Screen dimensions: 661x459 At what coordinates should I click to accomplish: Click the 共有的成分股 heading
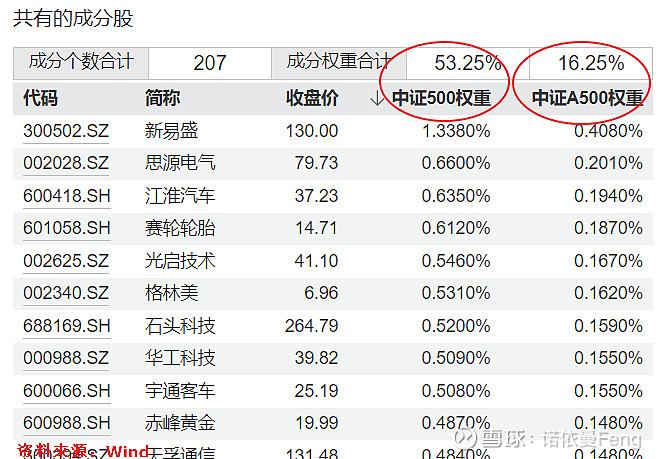pyautogui.click(x=73, y=19)
